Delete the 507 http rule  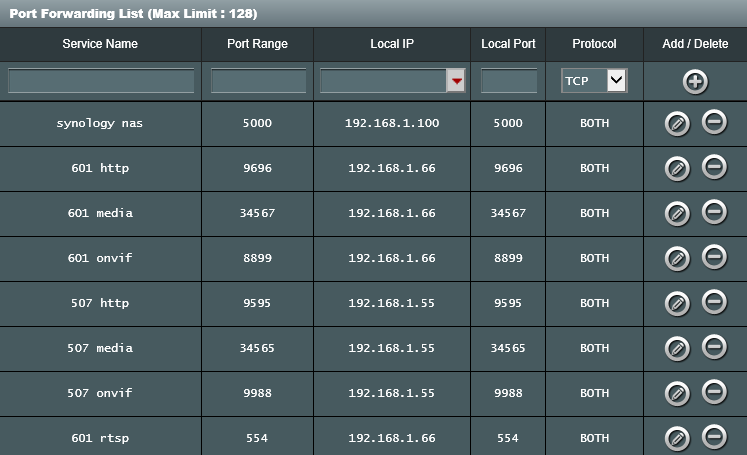pyautogui.click(x=714, y=302)
